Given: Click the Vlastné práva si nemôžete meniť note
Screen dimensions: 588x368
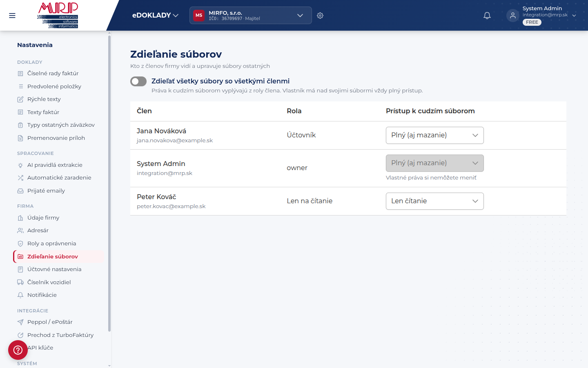Looking at the screenshot, I should click(431, 178).
